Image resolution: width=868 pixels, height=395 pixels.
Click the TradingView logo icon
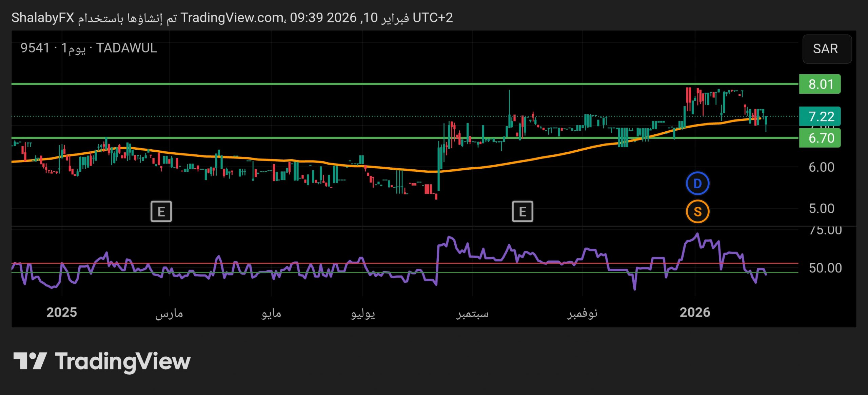[30, 361]
